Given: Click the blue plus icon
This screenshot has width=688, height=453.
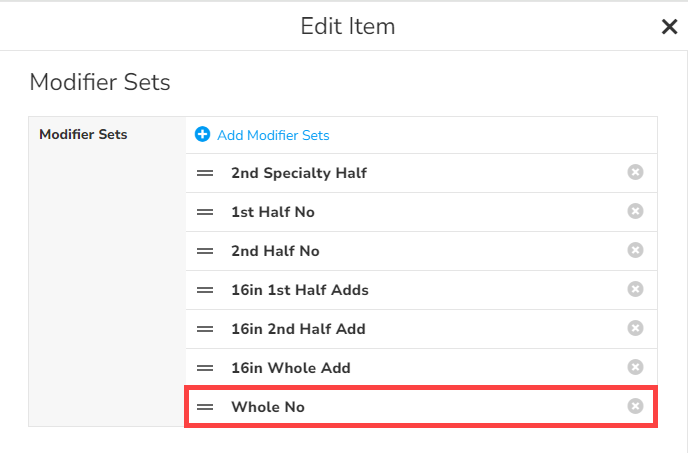Looking at the screenshot, I should click(203, 134).
